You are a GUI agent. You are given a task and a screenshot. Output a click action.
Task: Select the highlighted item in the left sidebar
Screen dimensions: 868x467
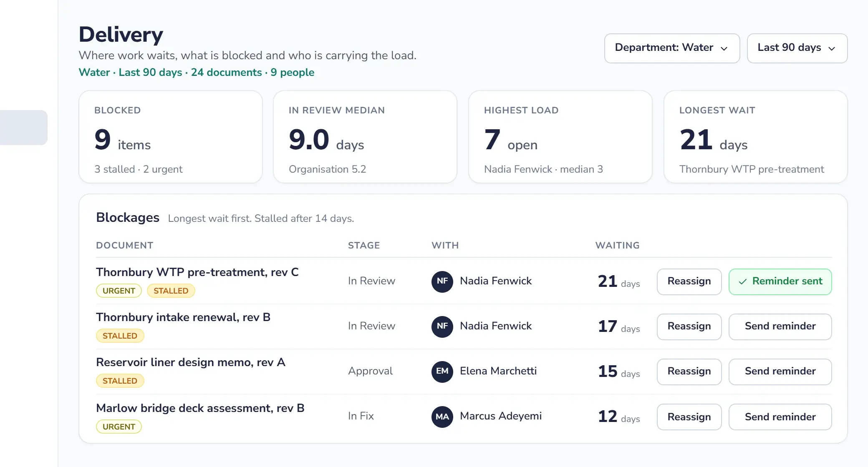[23, 128]
